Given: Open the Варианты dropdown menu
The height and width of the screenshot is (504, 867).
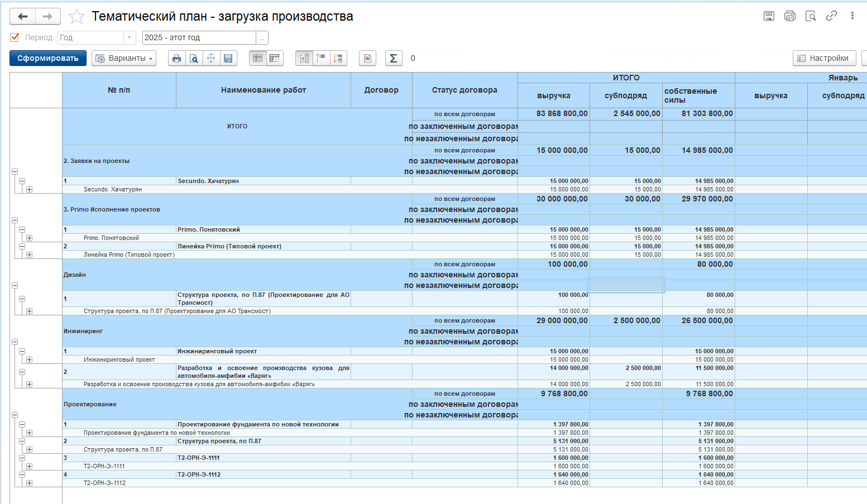Looking at the screenshot, I should [124, 58].
